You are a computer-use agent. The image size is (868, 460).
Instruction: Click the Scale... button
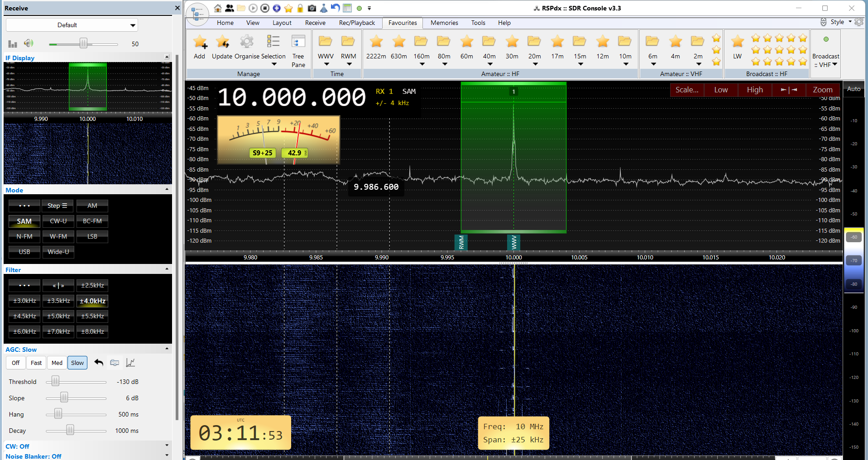[x=686, y=90]
